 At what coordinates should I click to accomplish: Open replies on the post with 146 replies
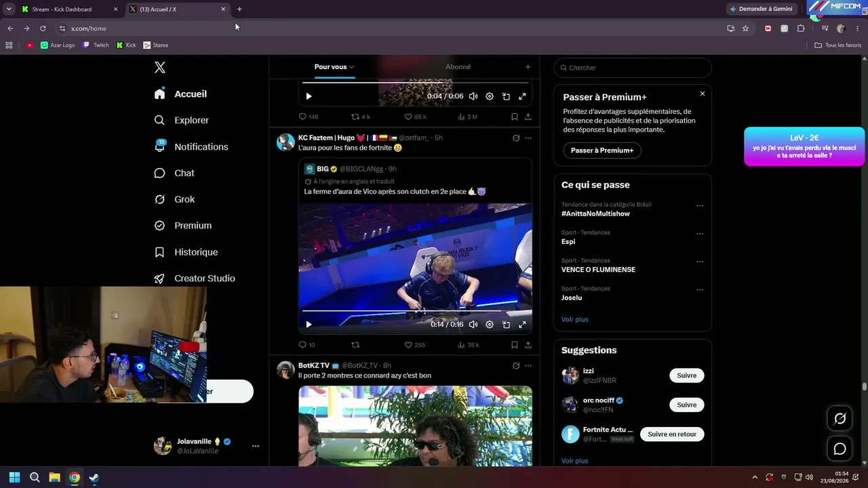tap(309, 117)
